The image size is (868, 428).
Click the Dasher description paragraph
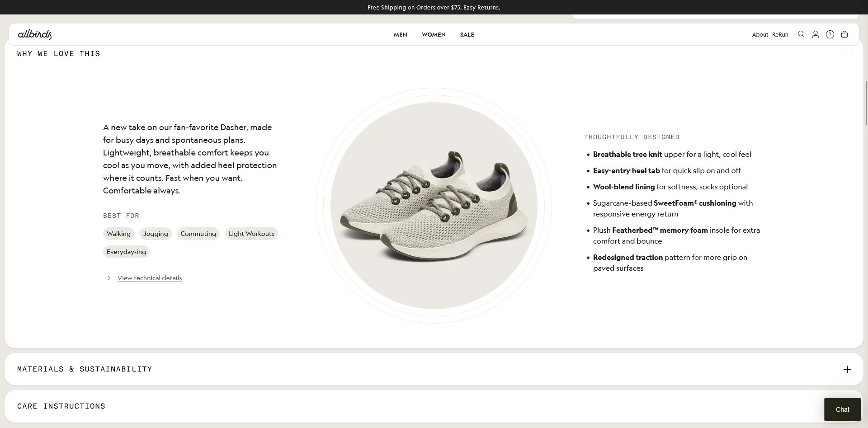[x=190, y=159]
